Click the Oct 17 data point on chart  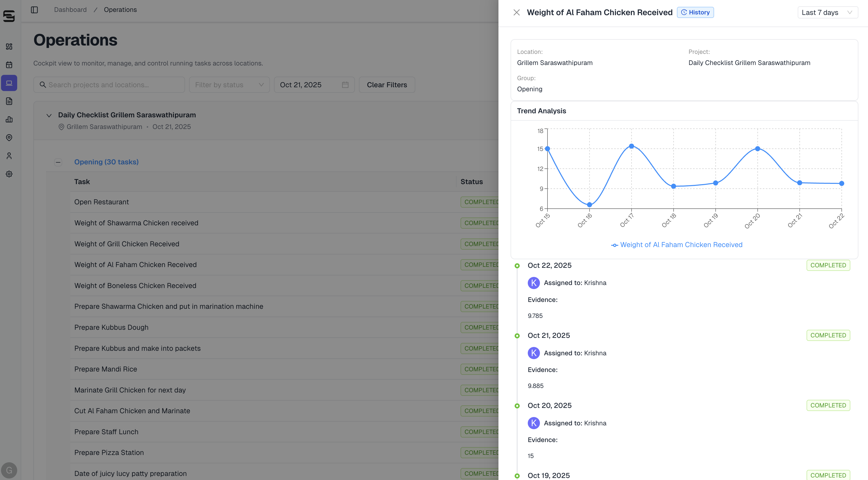631,146
